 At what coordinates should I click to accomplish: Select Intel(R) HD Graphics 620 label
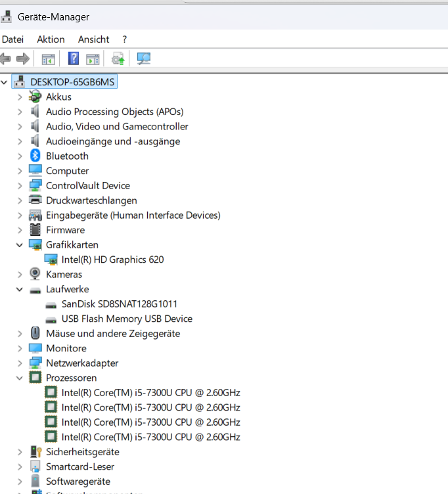point(112,259)
